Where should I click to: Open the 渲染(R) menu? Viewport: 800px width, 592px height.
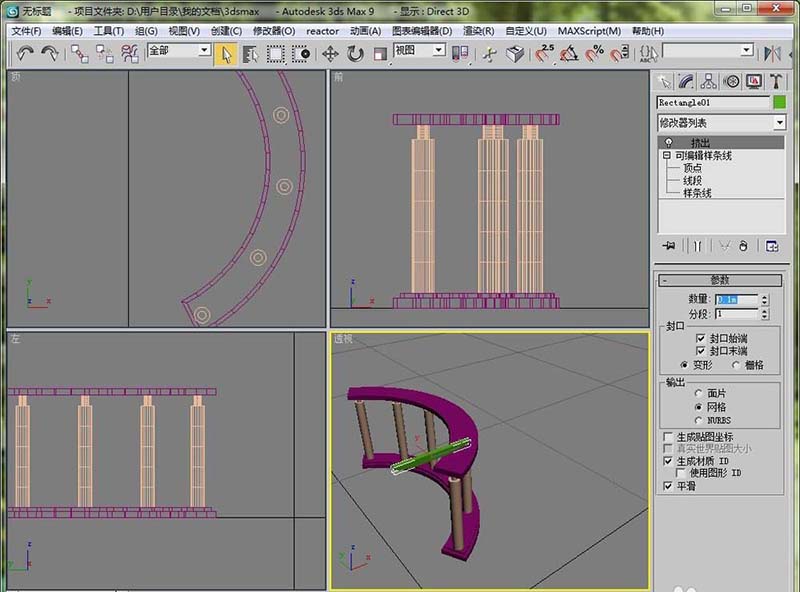click(x=479, y=31)
